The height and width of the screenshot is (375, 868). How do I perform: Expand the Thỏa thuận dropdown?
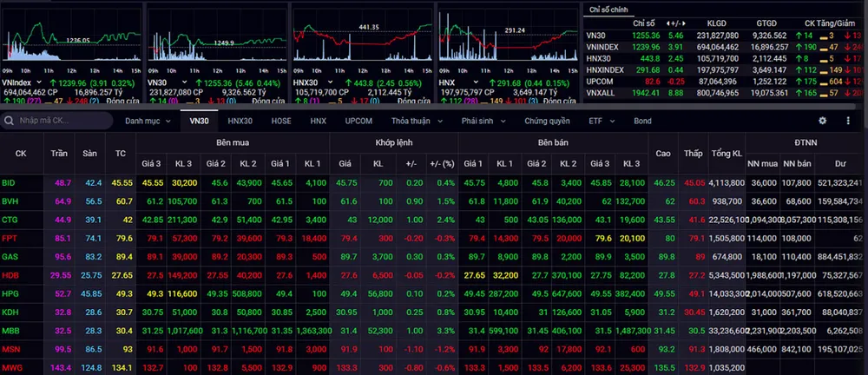(x=417, y=121)
